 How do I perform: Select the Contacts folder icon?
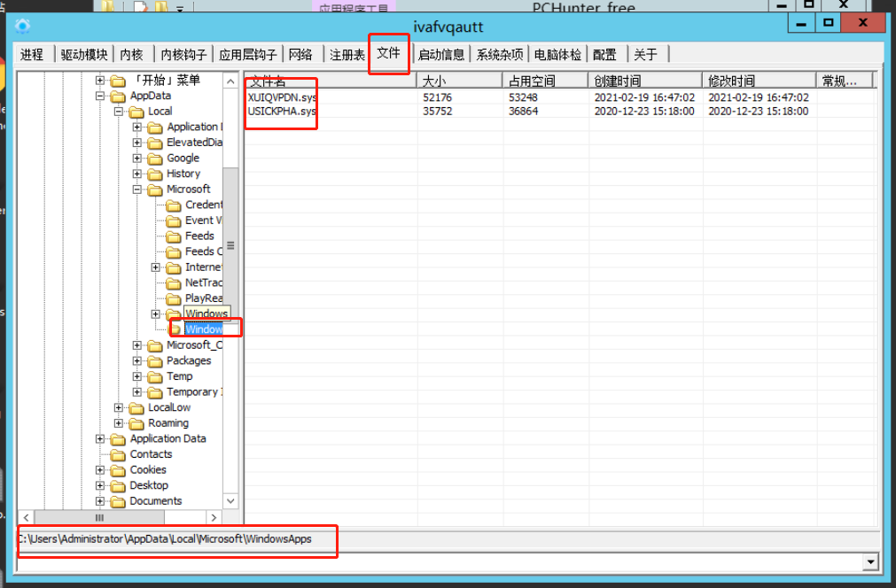point(118,454)
